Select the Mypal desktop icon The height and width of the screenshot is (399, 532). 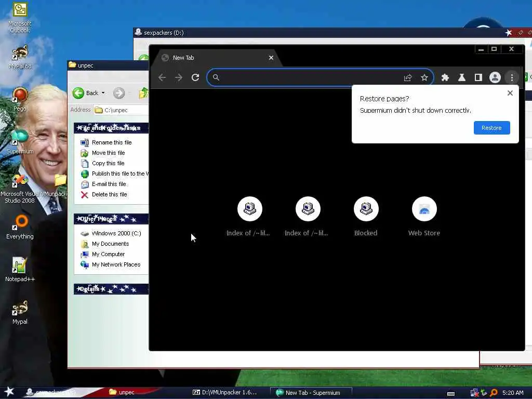[x=20, y=312]
